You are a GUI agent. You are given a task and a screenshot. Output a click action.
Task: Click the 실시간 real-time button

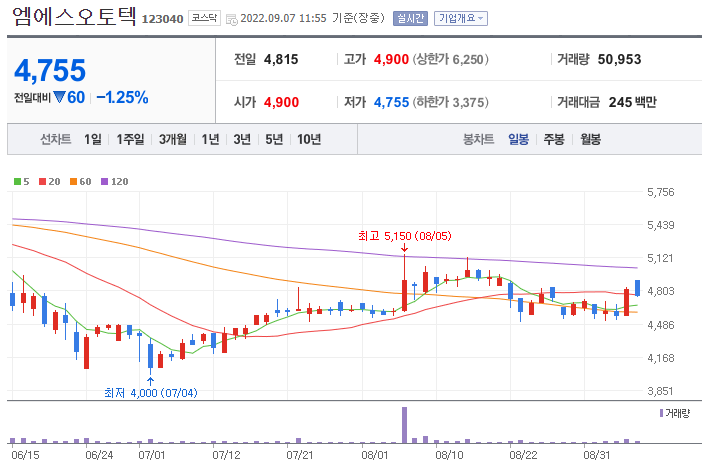[410, 18]
